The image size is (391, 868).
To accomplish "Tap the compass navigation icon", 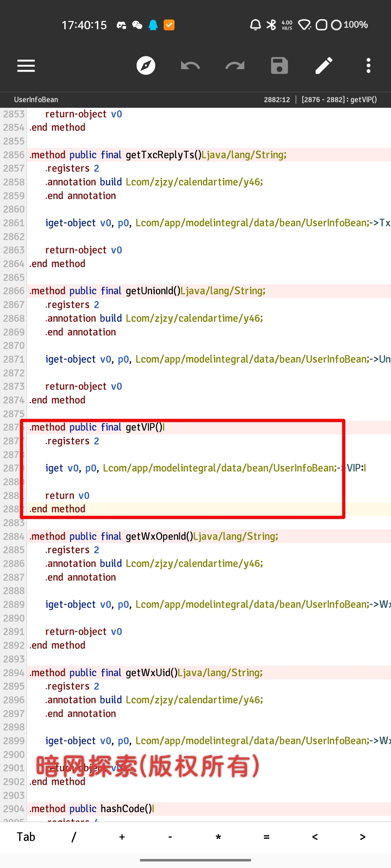I will click(146, 66).
